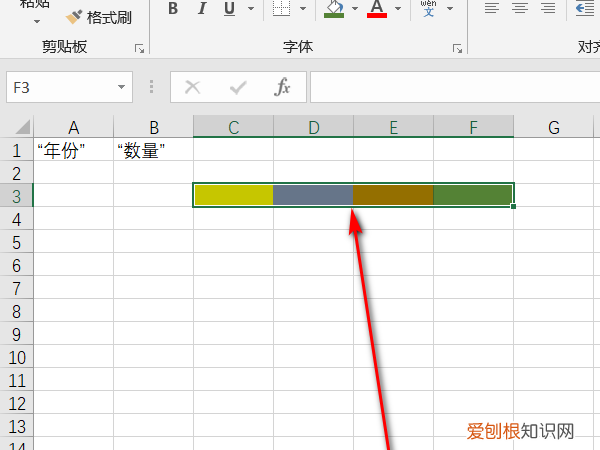The height and width of the screenshot is (450, 600).
Task: Select column C header
Action: [233, 127]
